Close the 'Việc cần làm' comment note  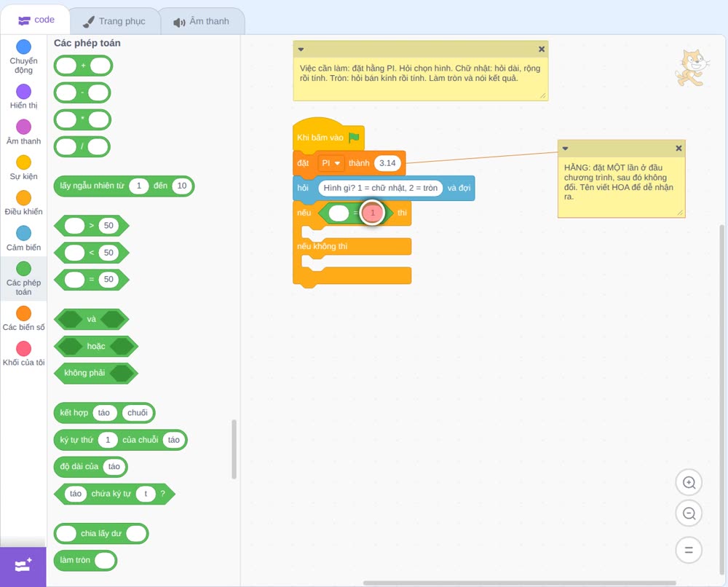[542, 49]
